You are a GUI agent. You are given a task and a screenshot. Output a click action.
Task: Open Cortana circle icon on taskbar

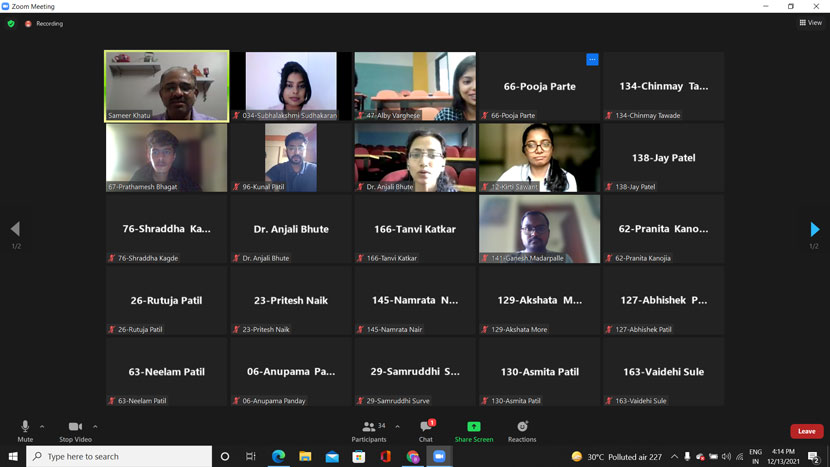point(225,456)
